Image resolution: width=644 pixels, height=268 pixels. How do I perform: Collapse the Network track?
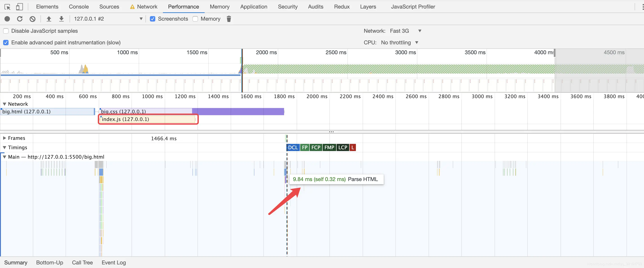click(4, 104)
